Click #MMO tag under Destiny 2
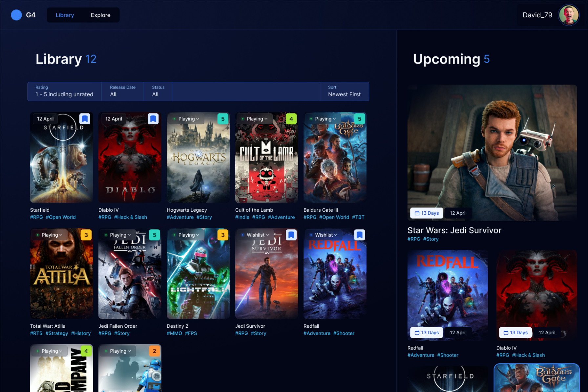Screen dimensions: 588x392 174,333
